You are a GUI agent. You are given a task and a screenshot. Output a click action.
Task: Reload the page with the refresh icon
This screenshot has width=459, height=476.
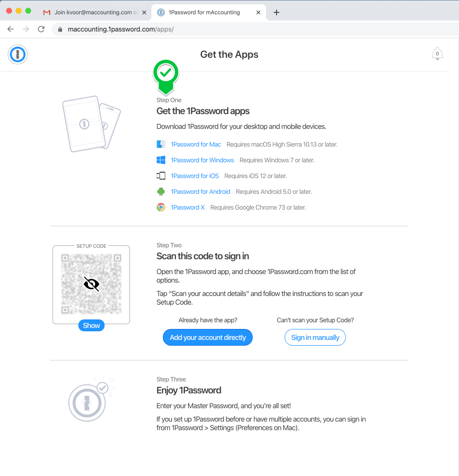click(x=41, y=29)
